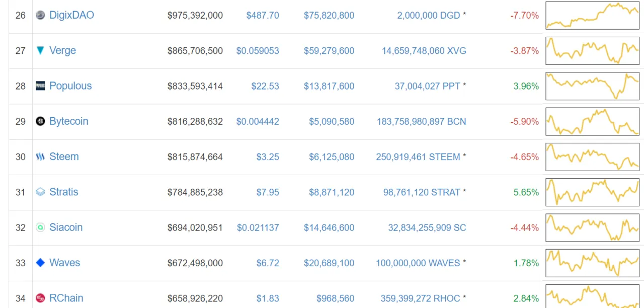The height and width of the screenshot is (308, 644).
Task: Open the Stratis 7-day price sparkline
Action: 592,192
